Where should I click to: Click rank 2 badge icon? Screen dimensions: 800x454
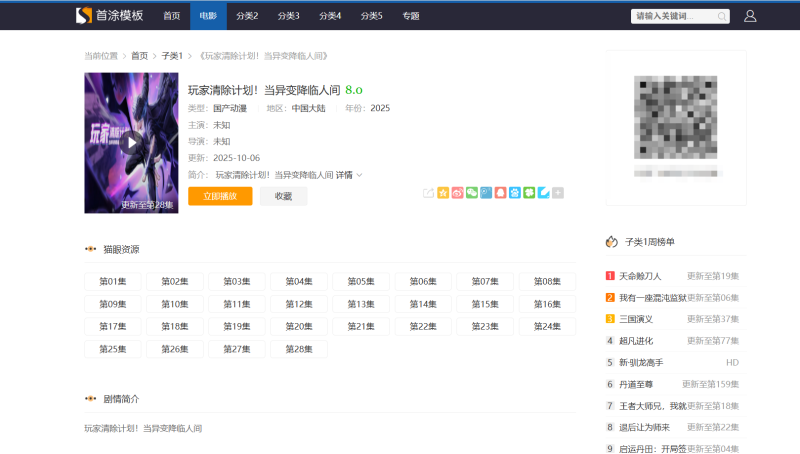click(610, 297)
